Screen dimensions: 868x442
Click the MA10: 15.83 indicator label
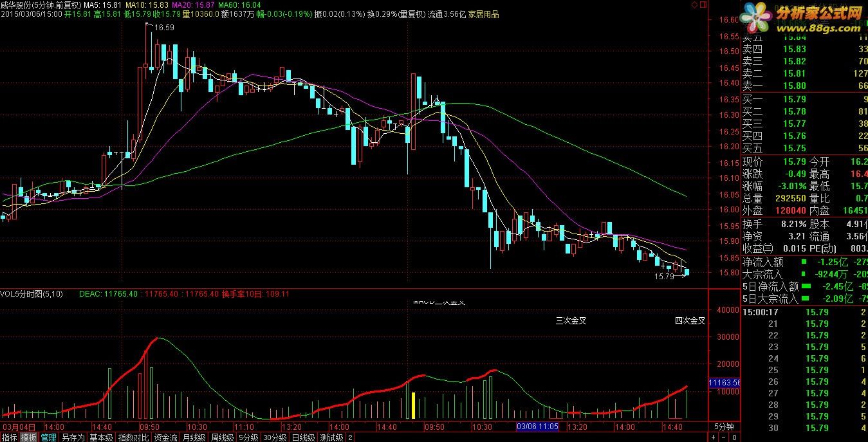click(x=147, y=5)
